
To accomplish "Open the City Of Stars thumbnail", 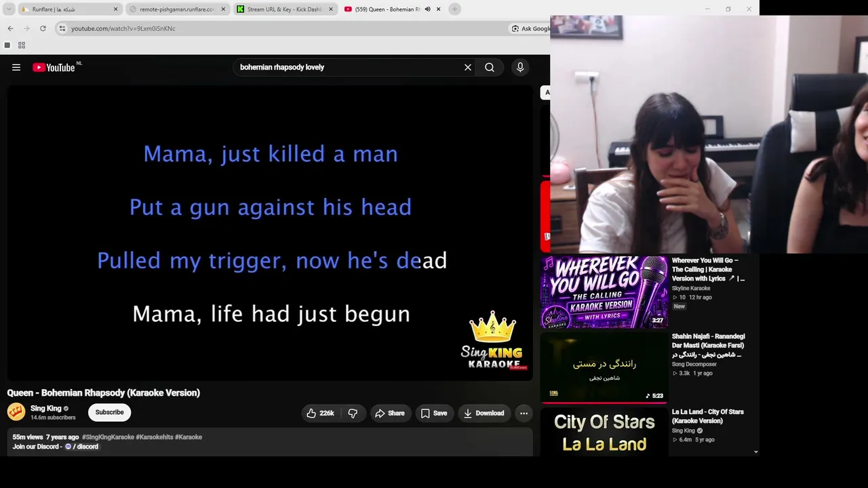I will click(x=604, y=432).
